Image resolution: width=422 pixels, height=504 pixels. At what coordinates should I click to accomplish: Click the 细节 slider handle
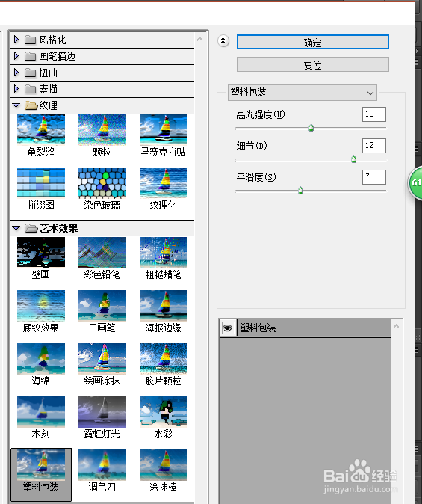coord(353,159)
